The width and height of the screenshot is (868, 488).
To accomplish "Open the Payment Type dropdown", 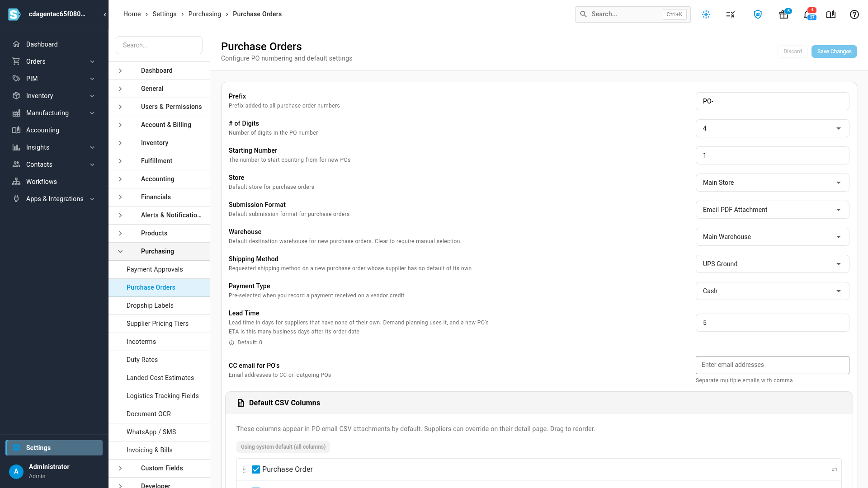I will pos(772,291).
